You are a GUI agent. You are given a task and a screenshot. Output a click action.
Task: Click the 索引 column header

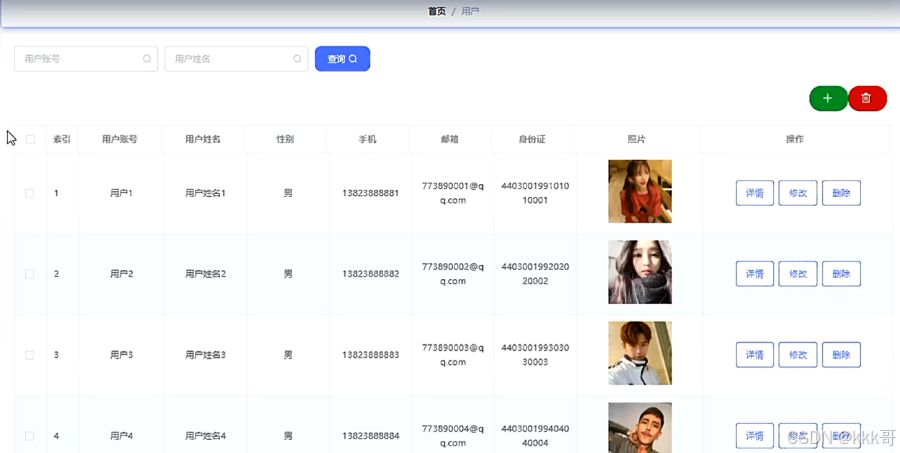tap(62, 139)
